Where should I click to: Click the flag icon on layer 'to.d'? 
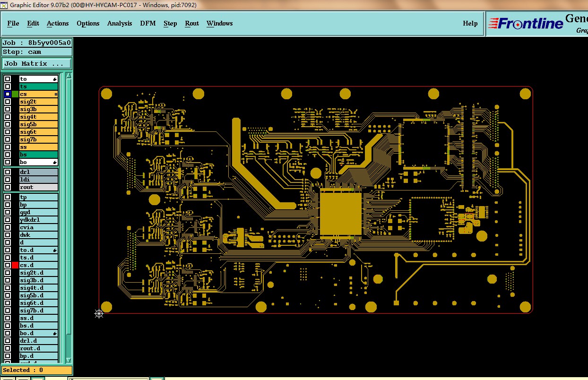(55, 250)
